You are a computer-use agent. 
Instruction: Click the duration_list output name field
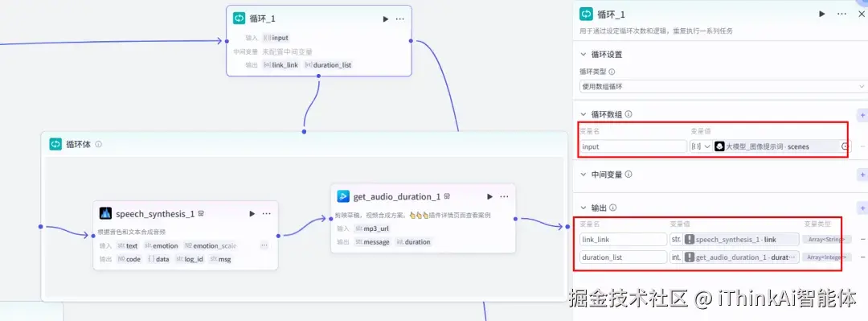(624, 257)
